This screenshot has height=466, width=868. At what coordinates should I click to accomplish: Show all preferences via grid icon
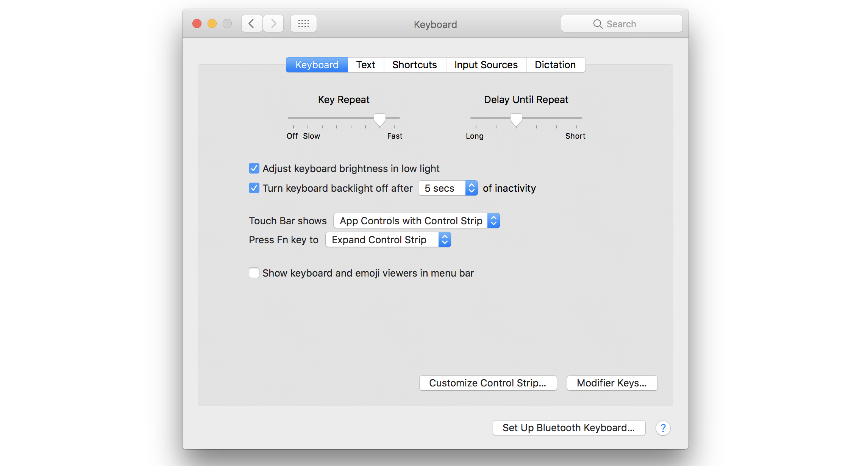coord(304,24)
